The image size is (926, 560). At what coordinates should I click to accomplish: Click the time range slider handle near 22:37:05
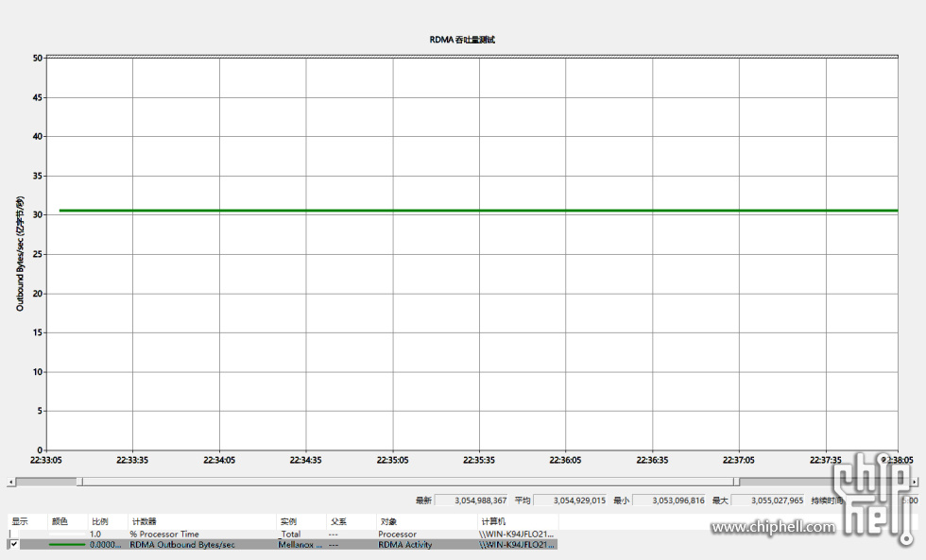[736, 482]
